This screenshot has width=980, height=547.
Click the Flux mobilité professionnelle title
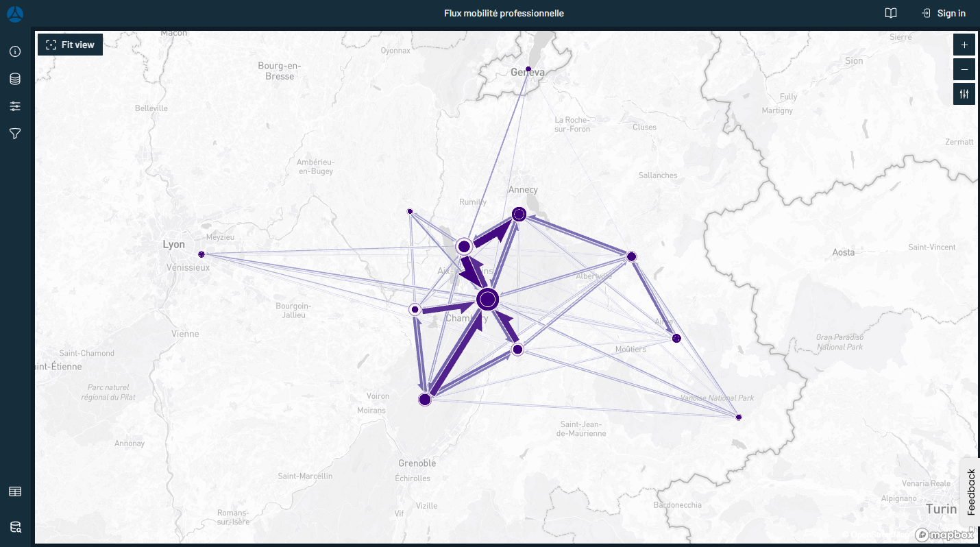click(x=504, y=14)
